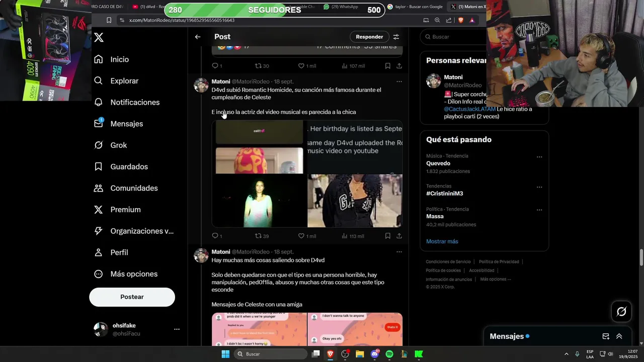Click the browser zoom magnifier icon

pos(437,20)
